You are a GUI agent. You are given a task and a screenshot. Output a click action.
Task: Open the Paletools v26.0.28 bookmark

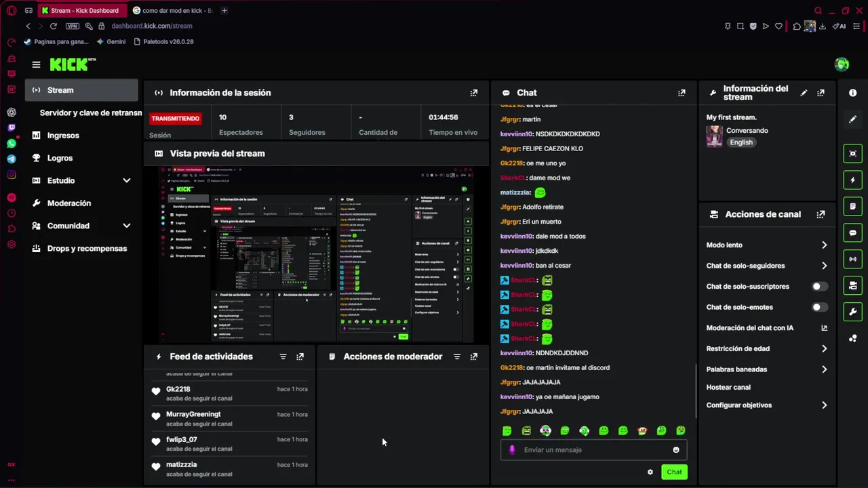pos(163,42)
